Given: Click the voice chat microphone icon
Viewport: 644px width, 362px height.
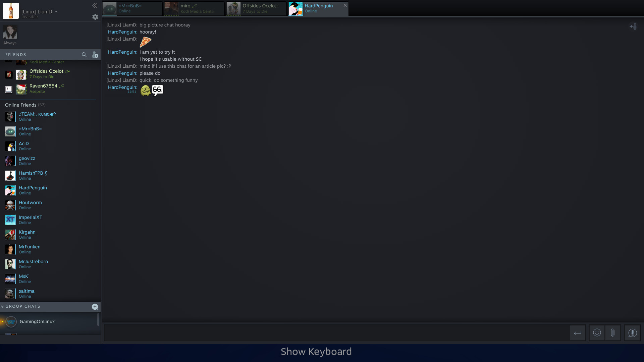Looking at the screenshot, I should (x=633, y=333).
